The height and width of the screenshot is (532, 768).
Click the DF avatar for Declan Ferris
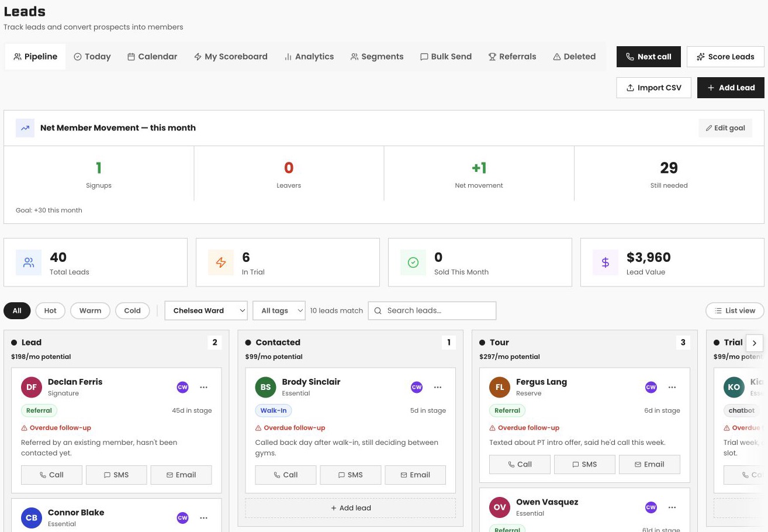coord(32,387)
